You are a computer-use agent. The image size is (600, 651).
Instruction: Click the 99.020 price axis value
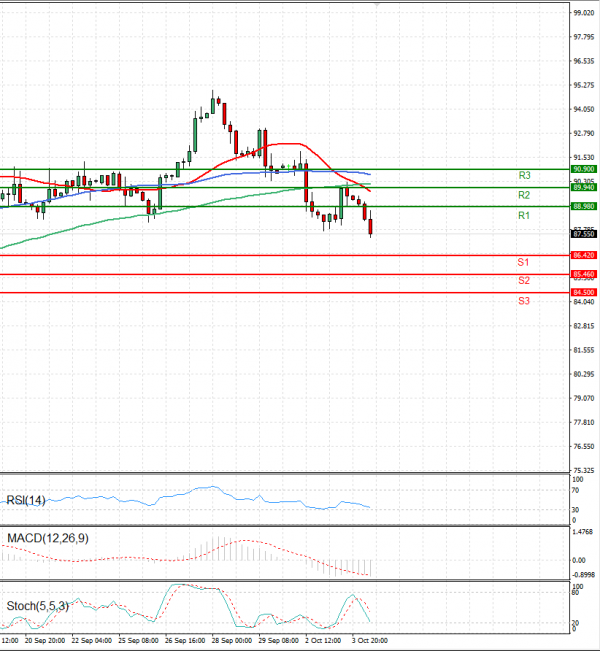click(584, 13)
